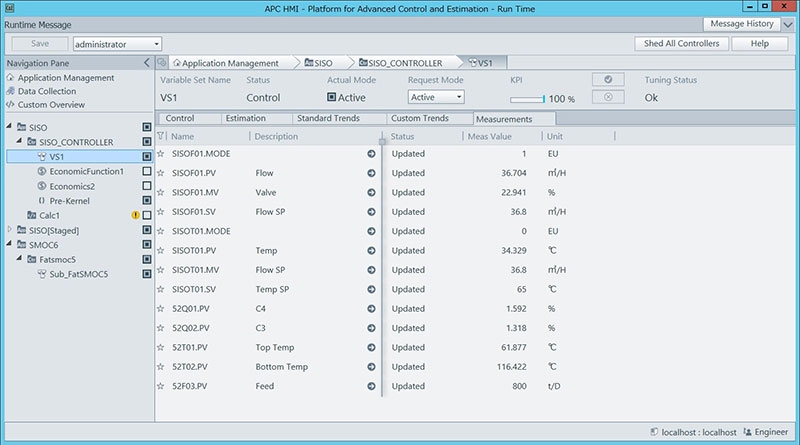This screenshot has height=445, width=800.
Task: Collapse the SISO_CONTROLLER tree node
Action: (19, 140)
